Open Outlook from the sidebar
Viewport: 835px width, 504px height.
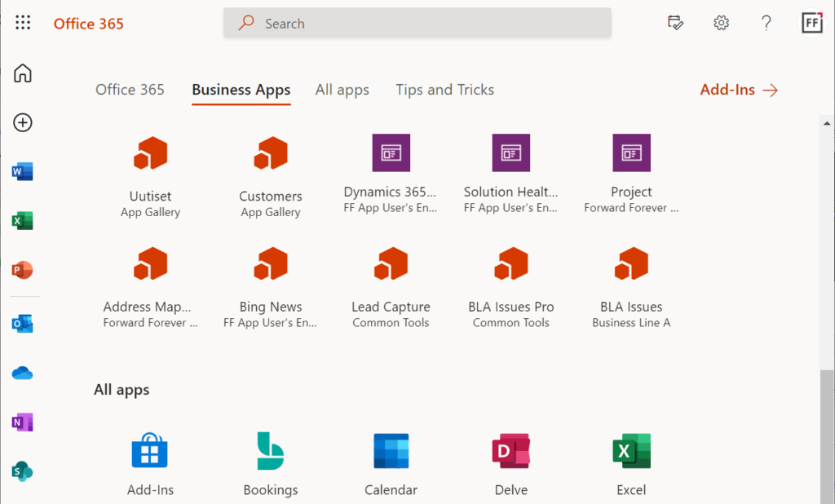[22, 323]
